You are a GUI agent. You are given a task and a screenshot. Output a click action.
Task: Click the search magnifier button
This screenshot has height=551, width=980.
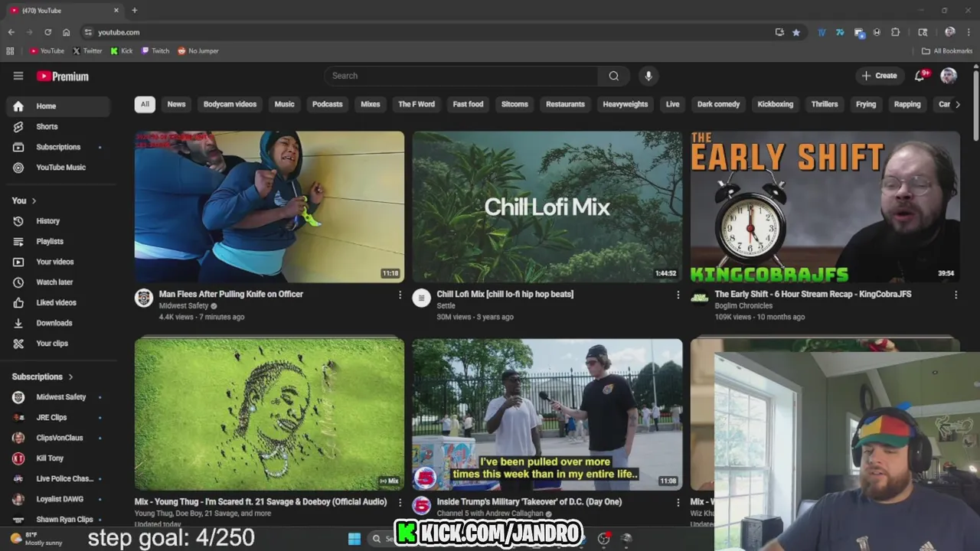click(614, 76)
